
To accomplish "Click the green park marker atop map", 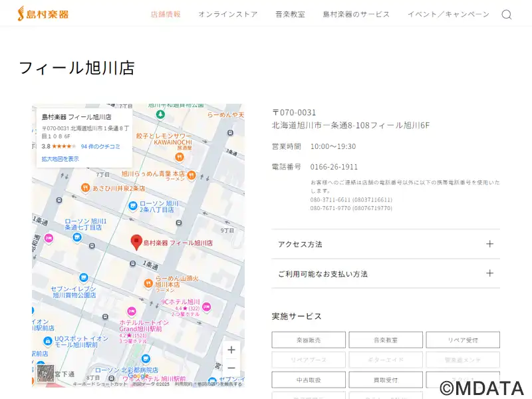I will pos(160,114).
